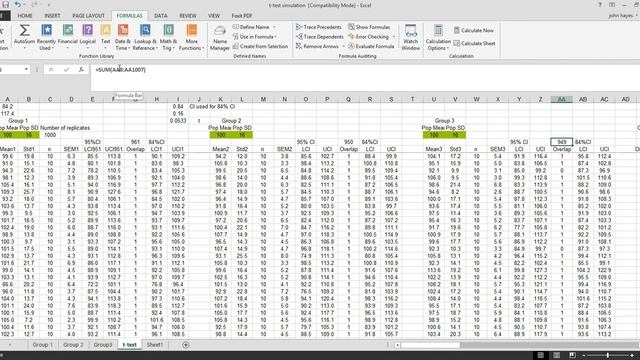
Task: Expand the Define Name dropdown arrow
Action: click(274, 27)
